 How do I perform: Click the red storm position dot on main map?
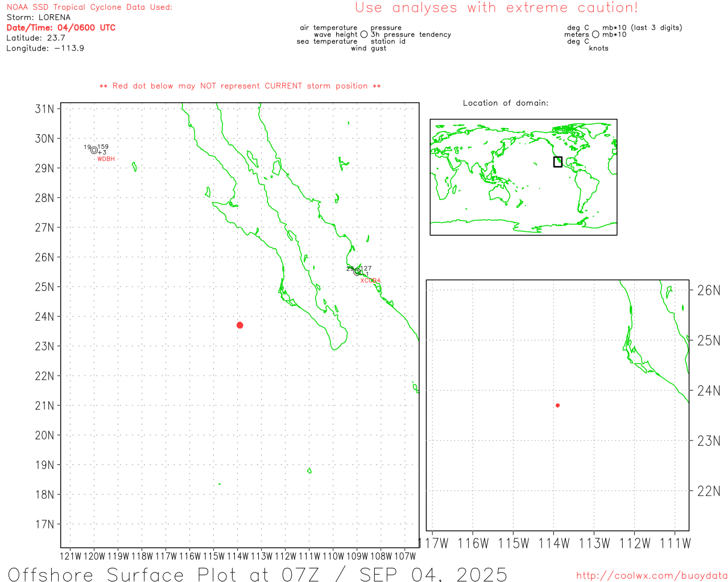point(240,325)
